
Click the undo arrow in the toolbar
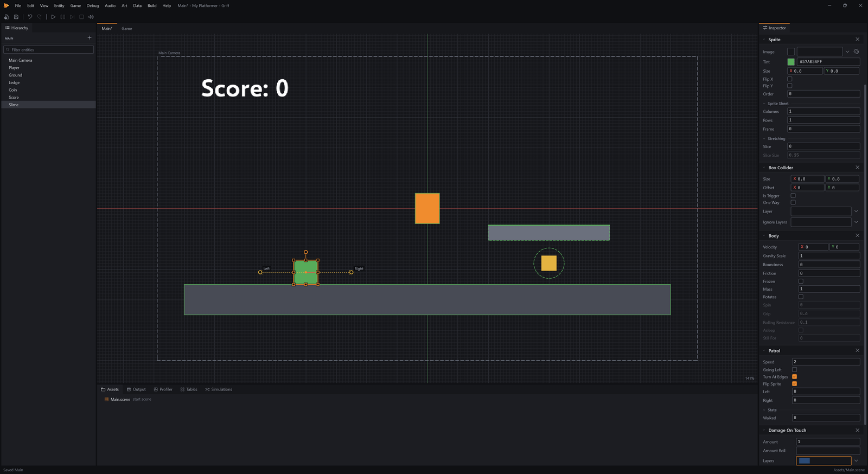[30, 17]
